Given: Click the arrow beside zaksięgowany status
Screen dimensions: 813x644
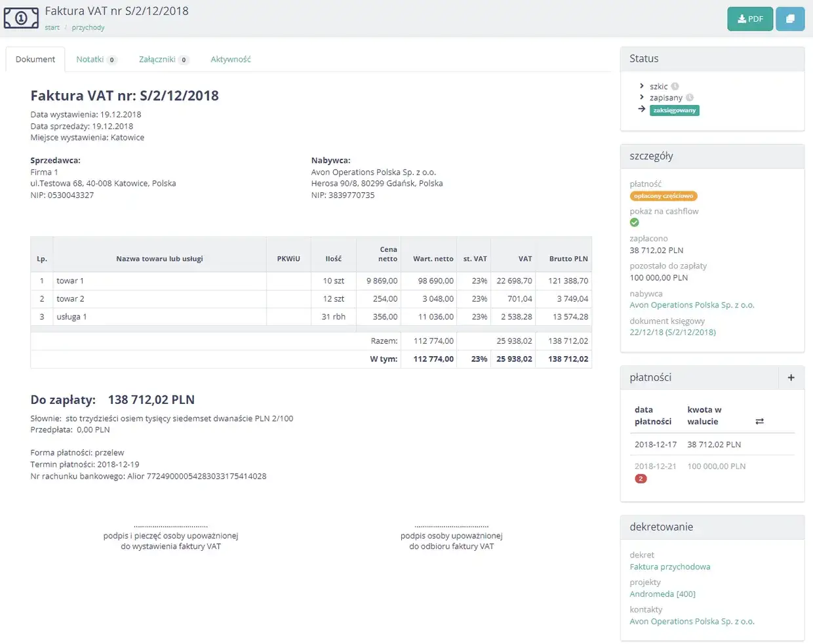Looking at the screenshot, I should pyautogui.click(x=642, y=109).
